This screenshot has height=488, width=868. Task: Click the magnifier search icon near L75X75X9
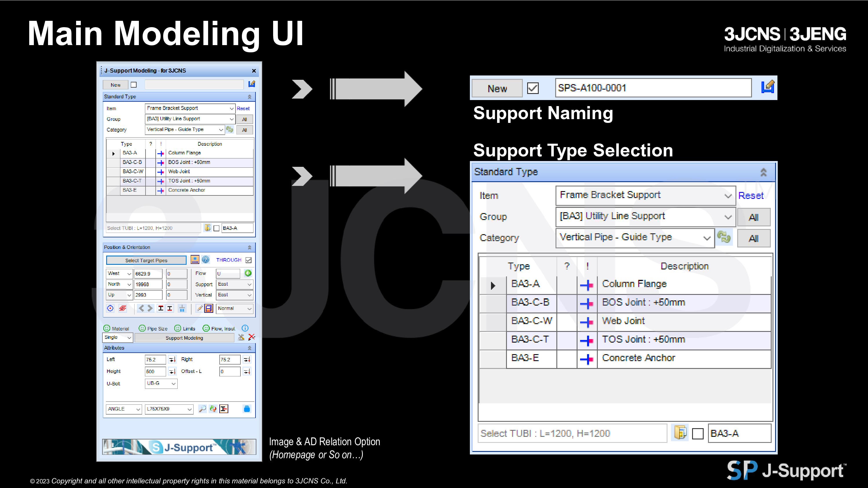coord(202,409)
